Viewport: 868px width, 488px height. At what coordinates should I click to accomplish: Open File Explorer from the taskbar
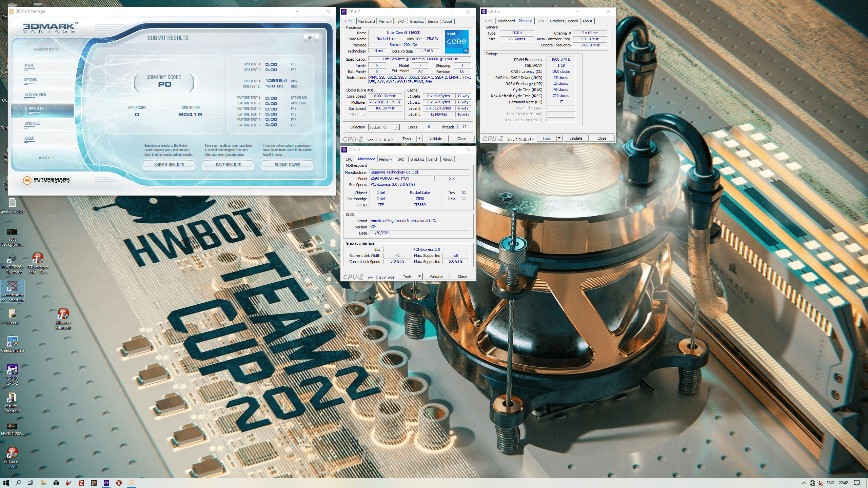tap(43, 483)
